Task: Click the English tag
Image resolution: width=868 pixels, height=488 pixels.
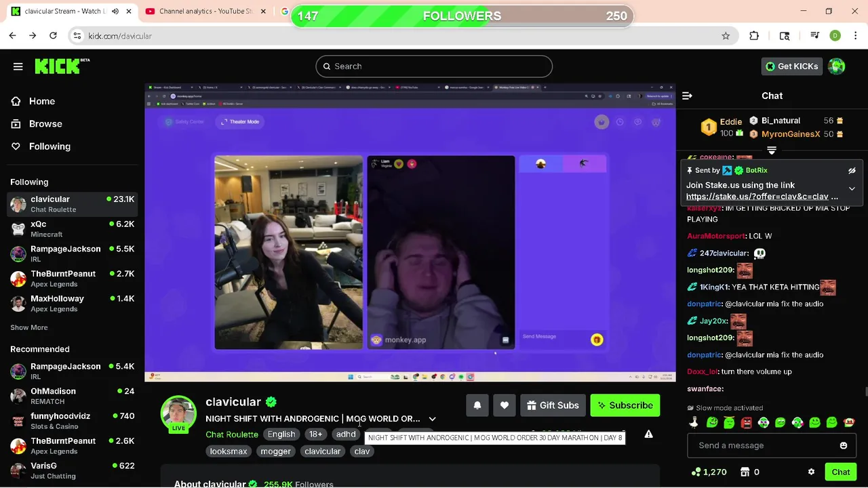Action: tap(281, 434)
